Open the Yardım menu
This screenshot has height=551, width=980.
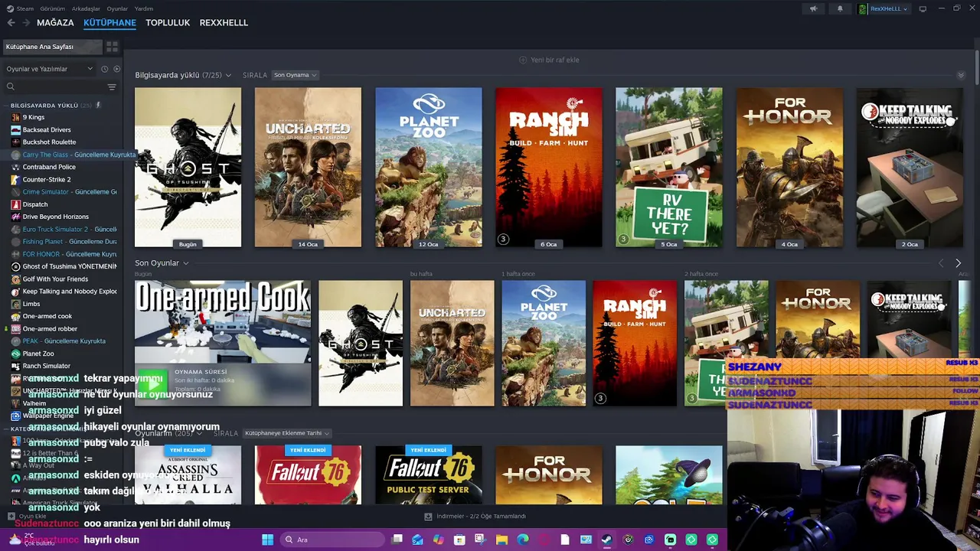[x=144, y=8]
